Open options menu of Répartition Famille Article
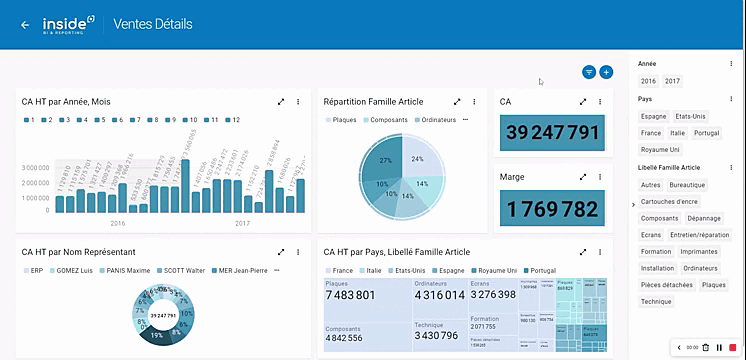Viewport: 746px width, 360px height. pyautogui.click(x=474, y=102)
